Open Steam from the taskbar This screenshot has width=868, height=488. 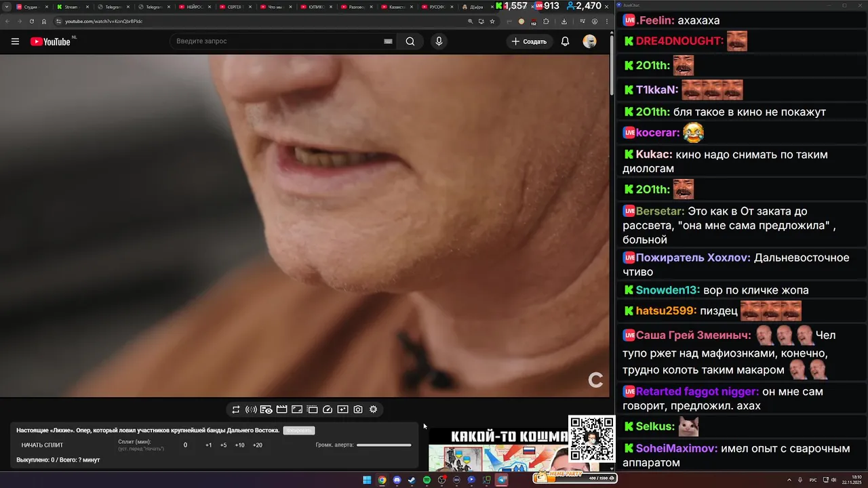(x=412, y=480)
